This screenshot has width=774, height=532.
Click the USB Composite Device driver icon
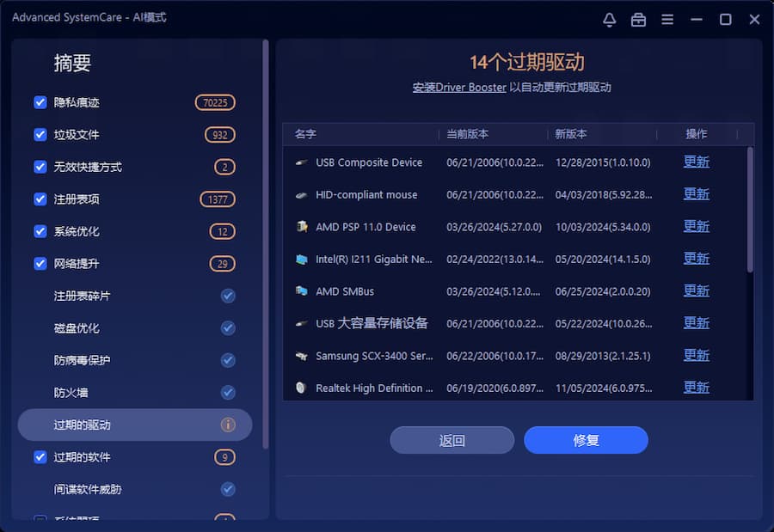coord(301,162)
